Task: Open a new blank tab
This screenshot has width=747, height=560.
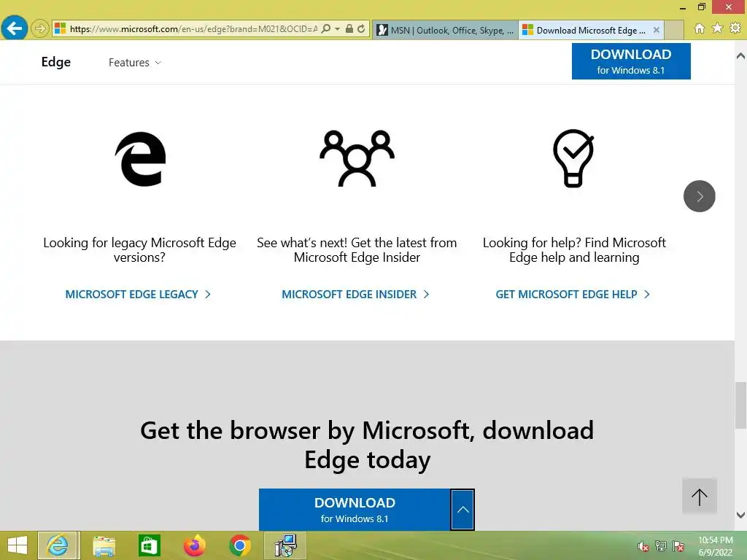Action: tap(674, 30)
